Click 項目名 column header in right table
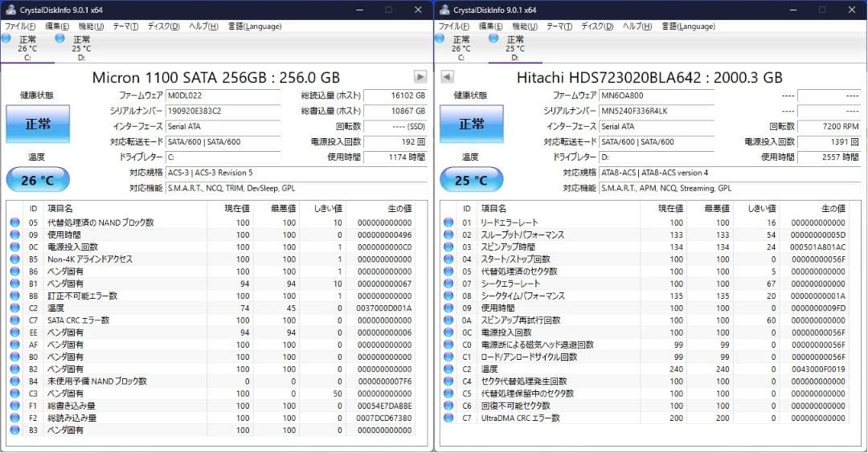 tap(559, 209)
